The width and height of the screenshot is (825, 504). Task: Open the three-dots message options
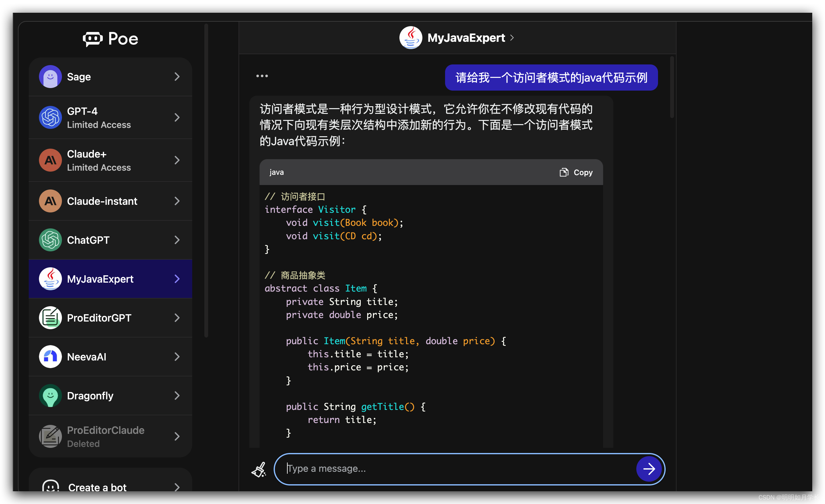pyautogui.click(x=262, y=76)
